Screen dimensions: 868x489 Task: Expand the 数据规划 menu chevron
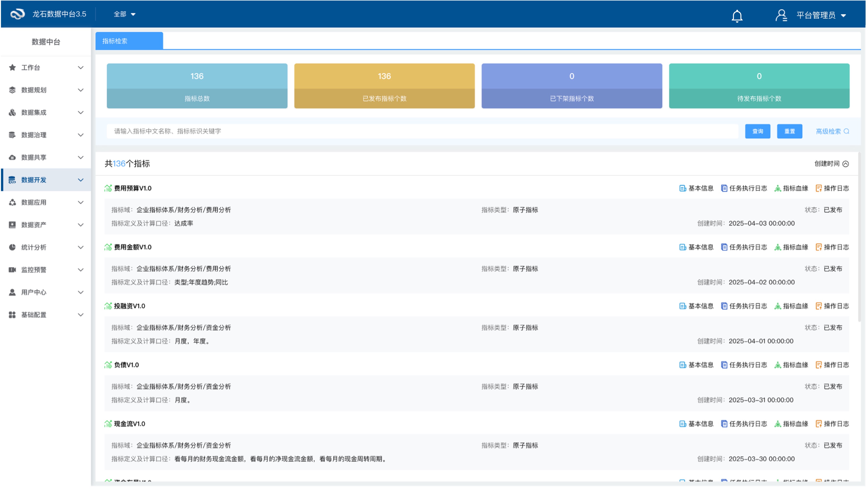coord(81,90)
